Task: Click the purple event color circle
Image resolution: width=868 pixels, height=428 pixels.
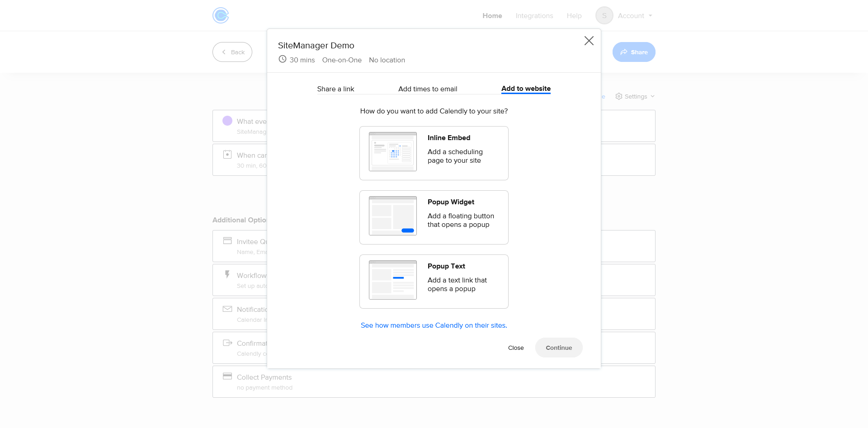Action: (227, 121)
